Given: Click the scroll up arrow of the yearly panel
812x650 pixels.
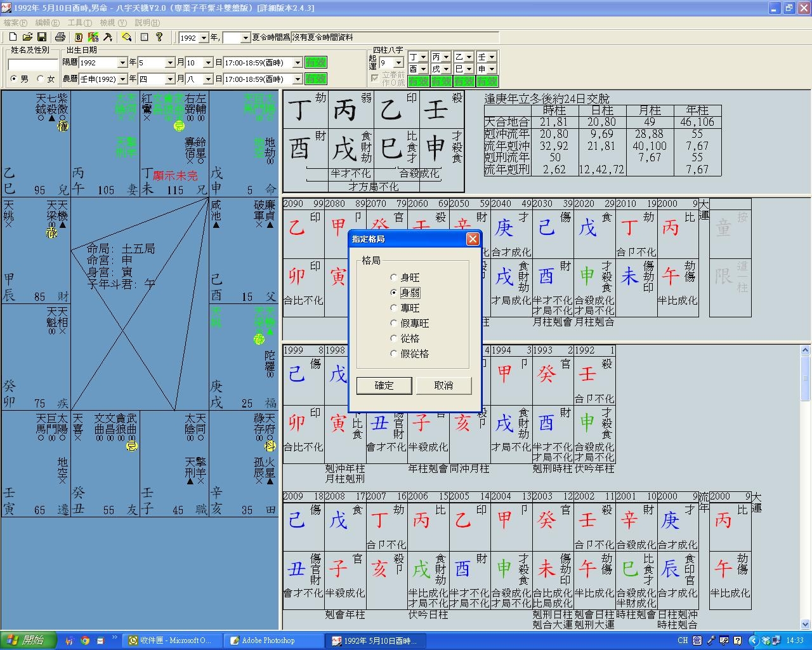Looking at the screenshot, I should 806,350.
